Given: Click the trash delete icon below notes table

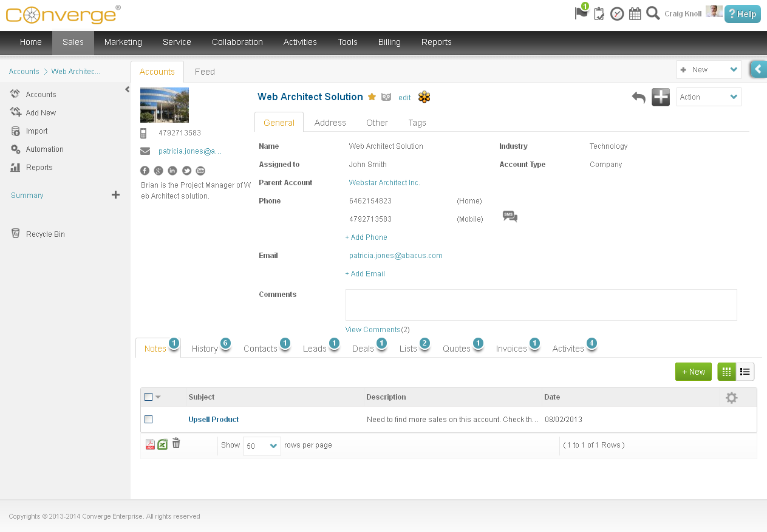Looking at the screenshot, I should 176,443.
